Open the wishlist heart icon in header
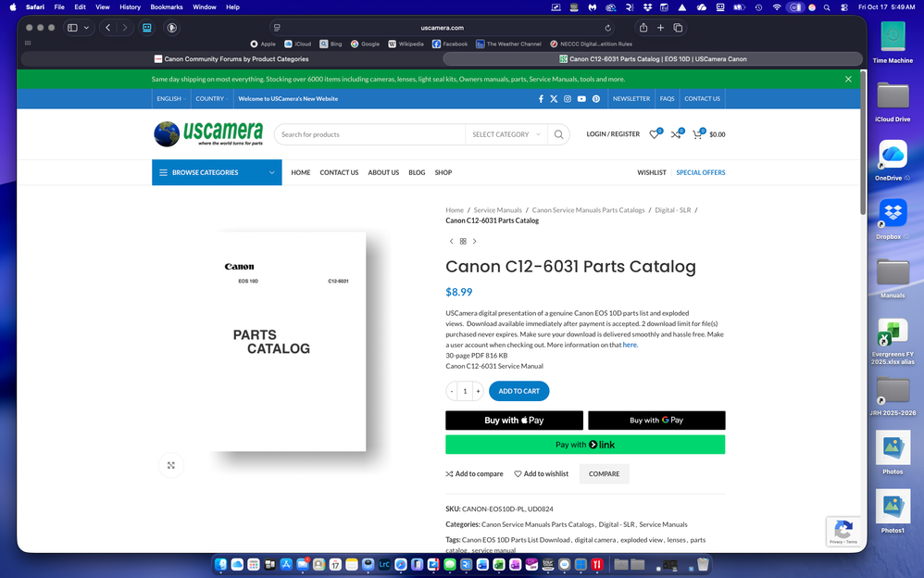This screenshot has width=924, height=578. click(654, 134)
